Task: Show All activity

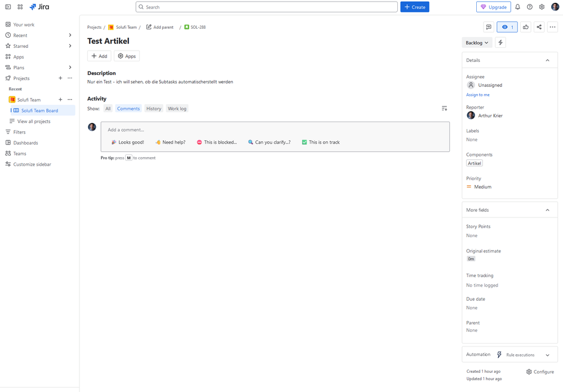Action: 108,109
